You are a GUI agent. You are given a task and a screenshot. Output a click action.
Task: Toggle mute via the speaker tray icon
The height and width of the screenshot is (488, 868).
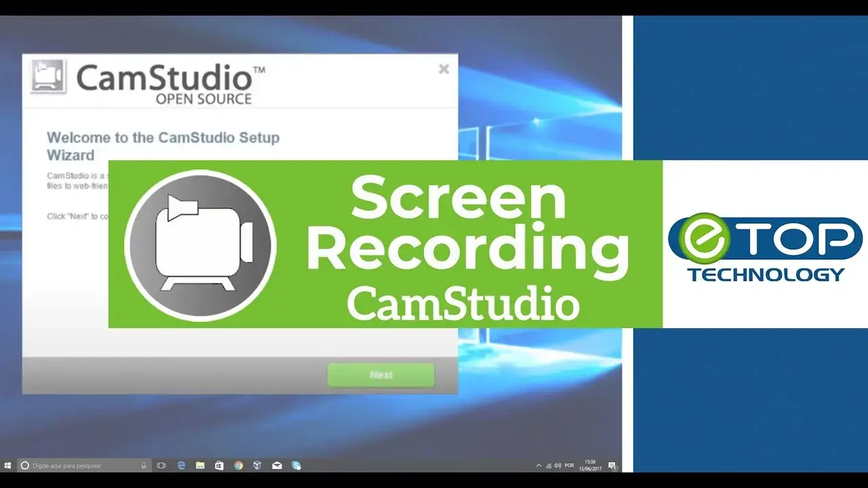[x=558, y=466]
